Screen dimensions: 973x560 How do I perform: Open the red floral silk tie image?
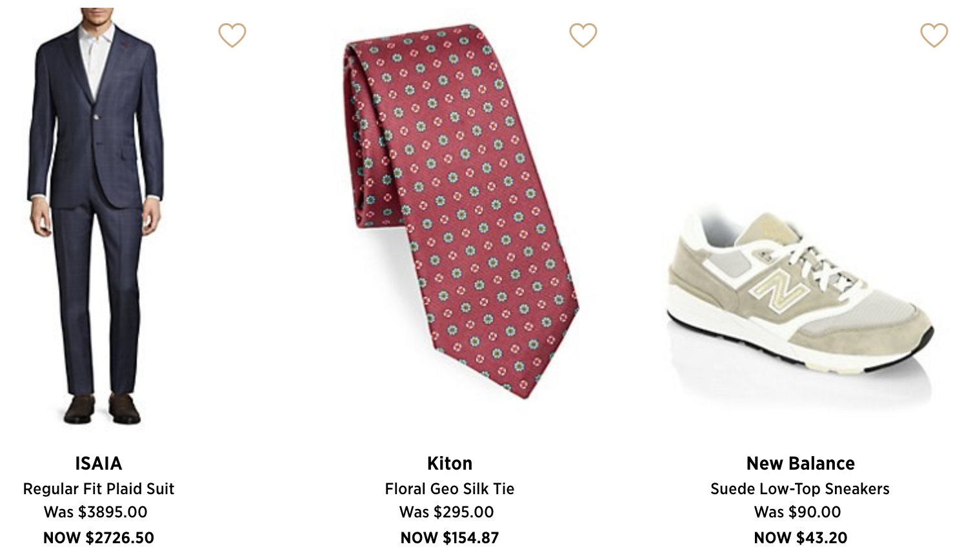(452, 213)
